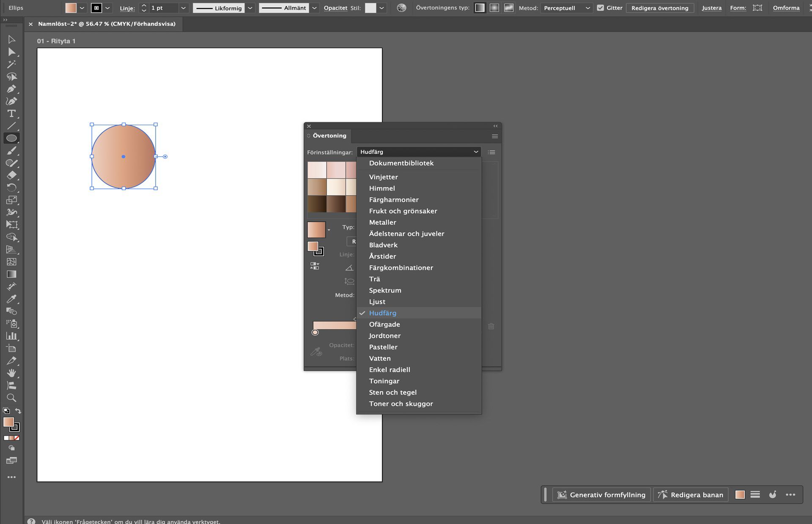Select the Type tool
The width and height of the screenshot is (812, 524).
pyautogui.click(x=12, y=114)
